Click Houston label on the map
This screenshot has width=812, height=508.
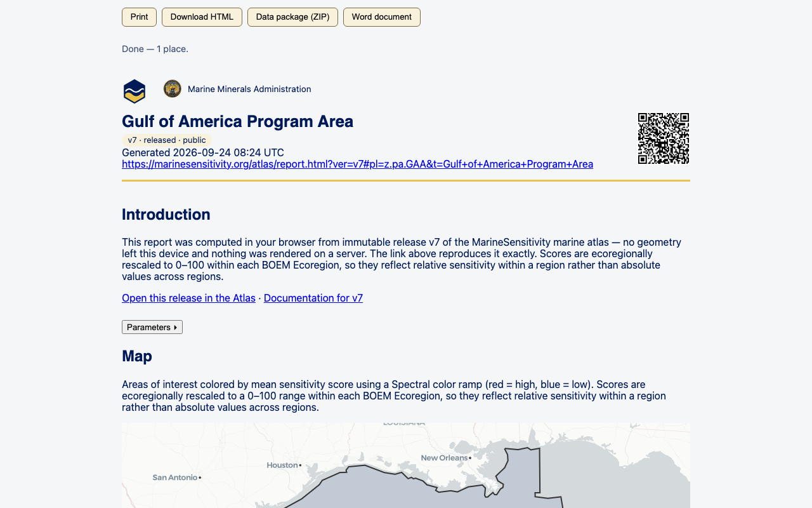[x=283, y=465]
